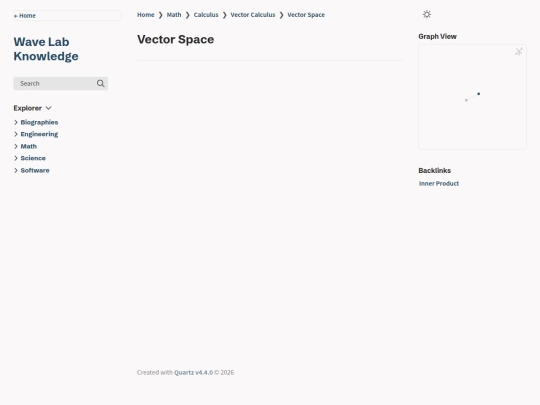
Task: Click the Vector Space breadcrumb
Action: [x=306, y=15]
